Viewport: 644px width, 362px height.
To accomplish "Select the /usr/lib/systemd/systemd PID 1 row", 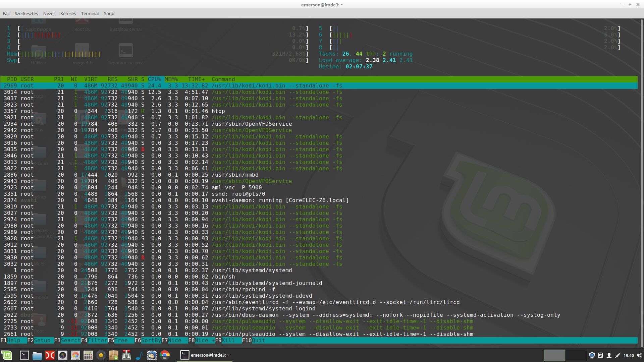I will pyautogui.click(x=319, y=270).
